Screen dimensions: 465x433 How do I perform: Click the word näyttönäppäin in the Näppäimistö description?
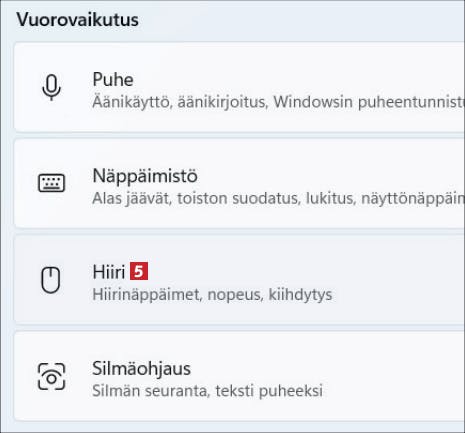click(x=413, y=199)
